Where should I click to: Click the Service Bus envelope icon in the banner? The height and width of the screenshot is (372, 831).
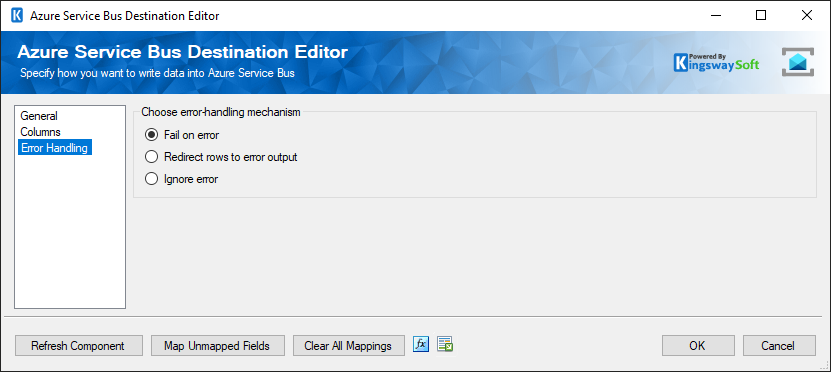797,63
